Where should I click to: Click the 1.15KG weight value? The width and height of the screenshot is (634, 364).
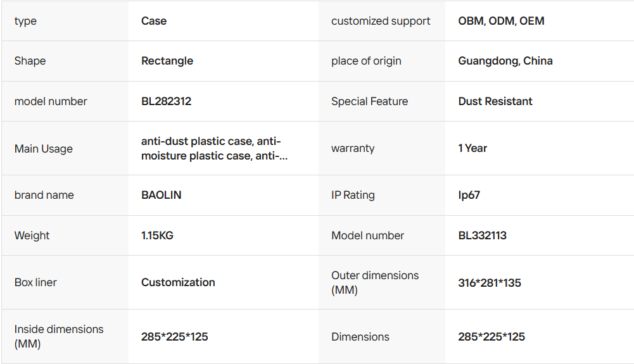(x=157, y=235)
